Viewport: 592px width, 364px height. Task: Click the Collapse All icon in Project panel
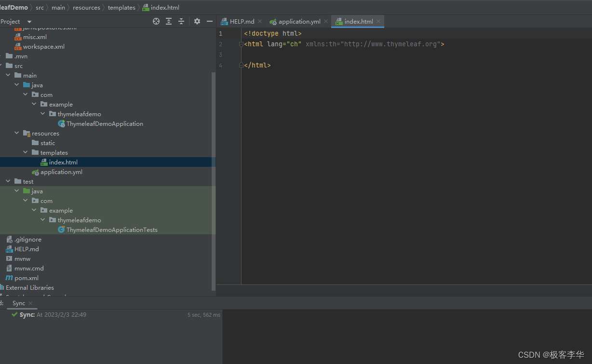pos(181,21)
